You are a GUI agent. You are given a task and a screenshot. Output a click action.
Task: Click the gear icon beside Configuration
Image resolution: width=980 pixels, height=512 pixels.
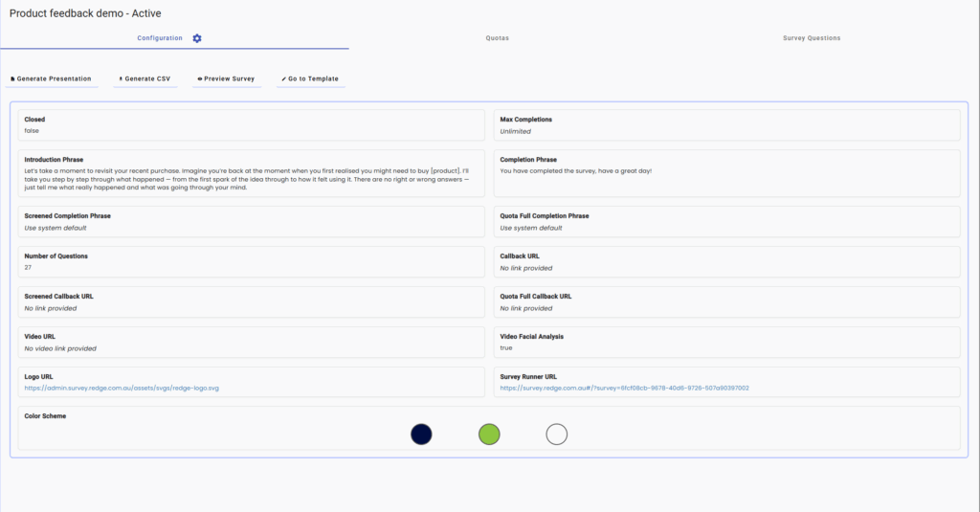(x=197, y=38)
